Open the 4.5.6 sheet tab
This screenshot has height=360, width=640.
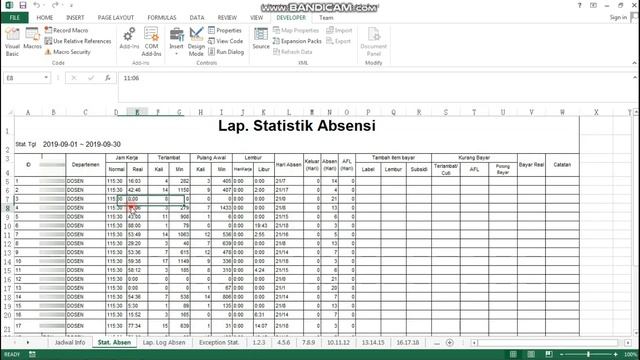[284, 342]
